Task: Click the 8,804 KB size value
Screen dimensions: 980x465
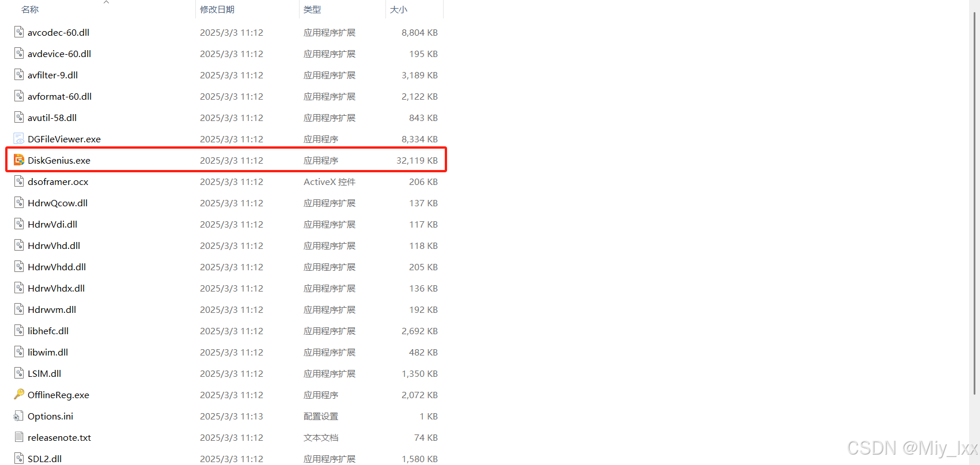Action: coord(419,33)
